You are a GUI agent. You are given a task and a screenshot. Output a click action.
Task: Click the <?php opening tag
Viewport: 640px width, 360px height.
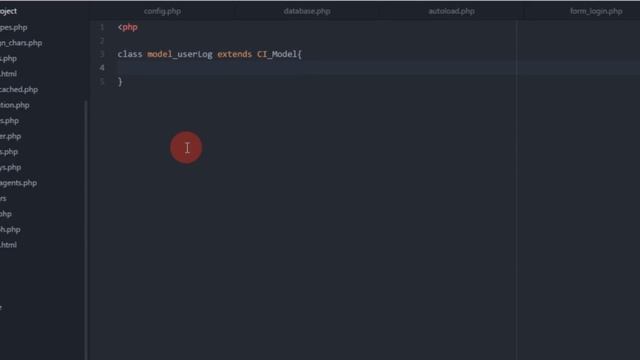pyautogui.click(x=128, y=27)
